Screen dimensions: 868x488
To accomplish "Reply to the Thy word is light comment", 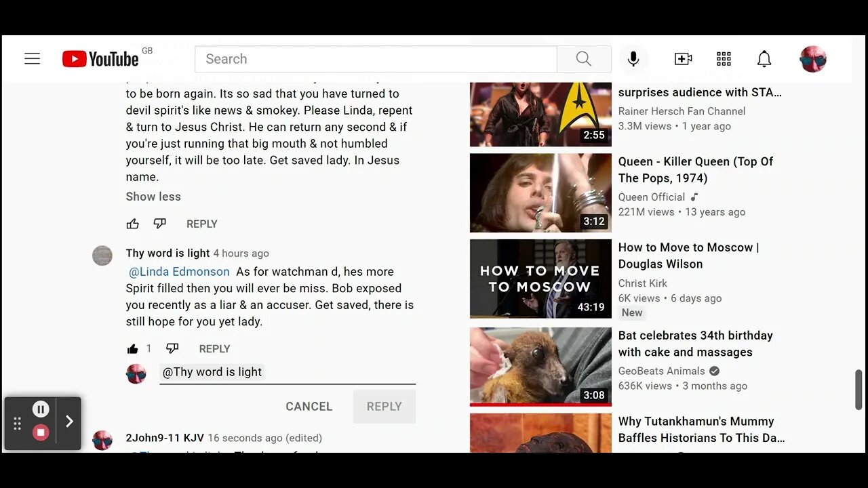I will coord(214,348).
